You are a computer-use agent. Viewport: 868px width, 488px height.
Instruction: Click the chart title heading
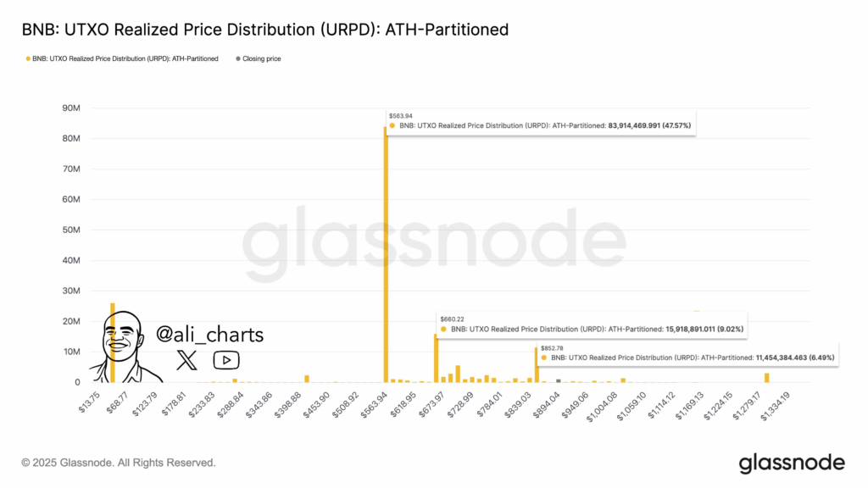click(264, 30)
